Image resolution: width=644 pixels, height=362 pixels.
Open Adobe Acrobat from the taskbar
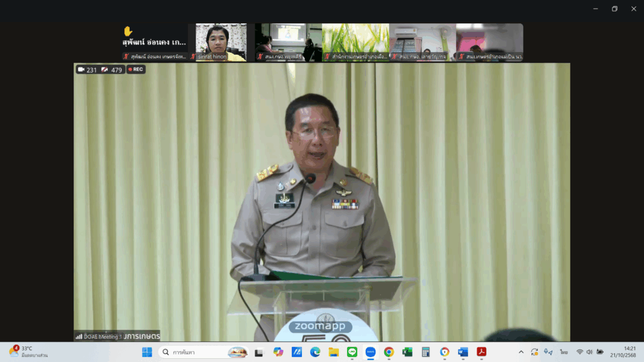tap(482, 352)
